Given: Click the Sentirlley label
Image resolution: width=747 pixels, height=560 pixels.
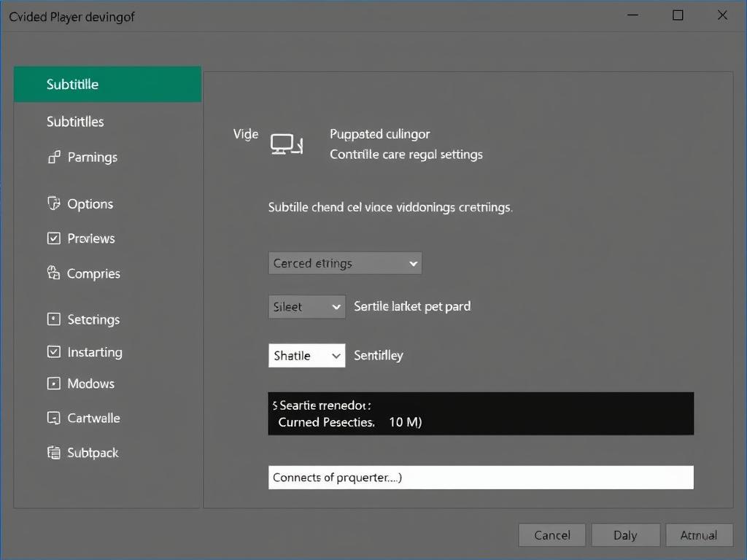Looking at the screenshot, I should [379, 355].
